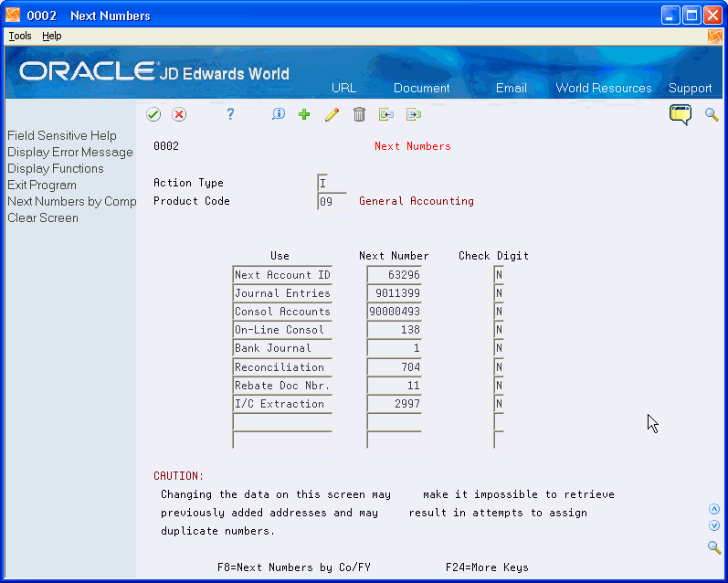Click the Action Type input field
Image resolution: width=728 pixels, height=583 pixels.
[323, 183]
